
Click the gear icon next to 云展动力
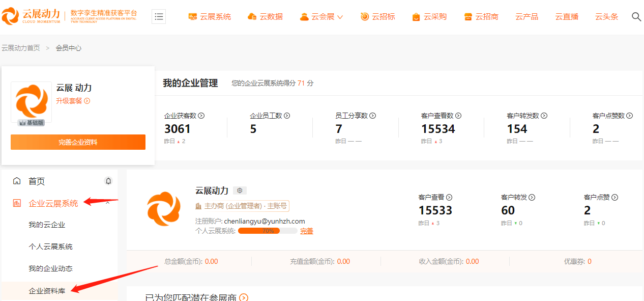pos(240,190)
